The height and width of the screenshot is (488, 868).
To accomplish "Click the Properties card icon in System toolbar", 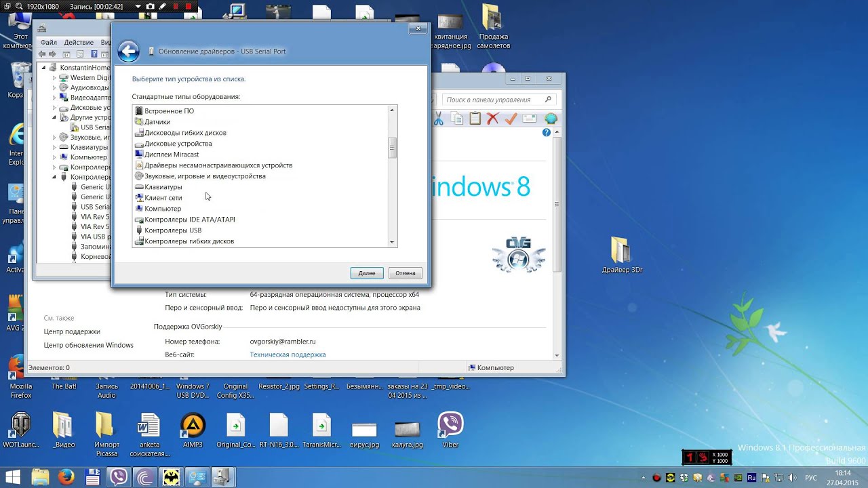I will click(x=529, y=119).
